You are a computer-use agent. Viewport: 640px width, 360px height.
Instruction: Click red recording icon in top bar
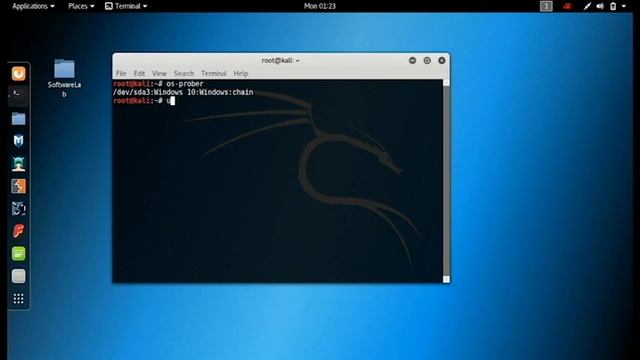(x=567, y=6)
